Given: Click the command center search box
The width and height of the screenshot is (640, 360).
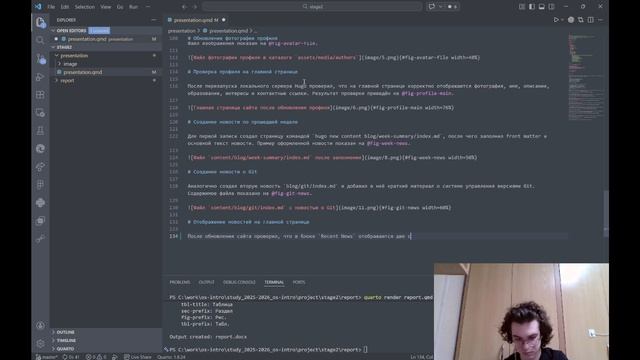Looking at the screenshot, I should pyautogui.click(x=312, y=7).
